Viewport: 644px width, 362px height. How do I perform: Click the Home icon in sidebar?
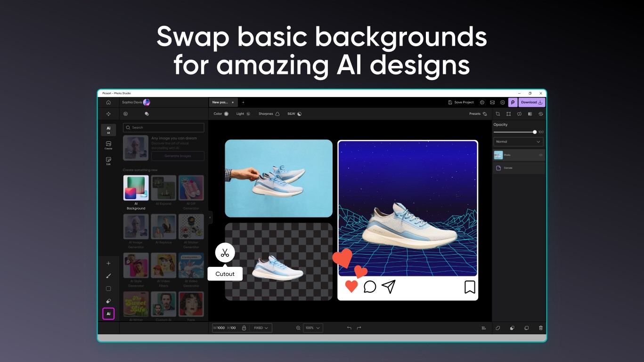[x=108, y=102]
